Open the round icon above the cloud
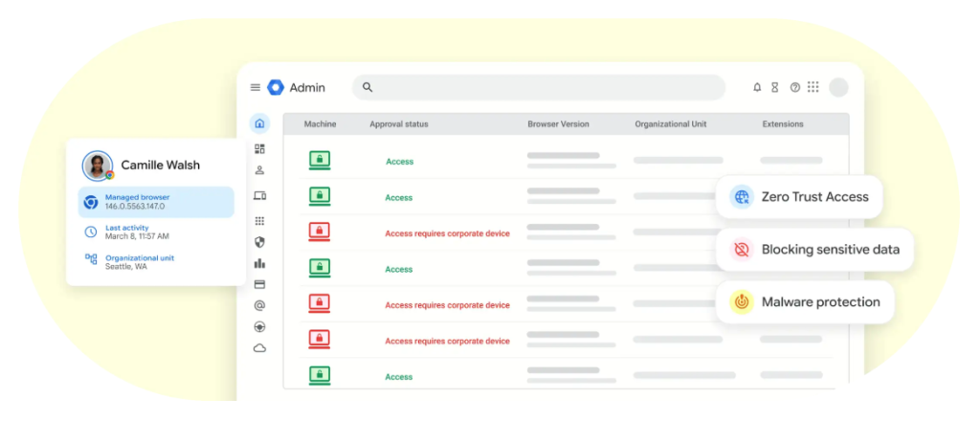Image resolution: width=980 pixels, height=421 pixels. point(260,326)
